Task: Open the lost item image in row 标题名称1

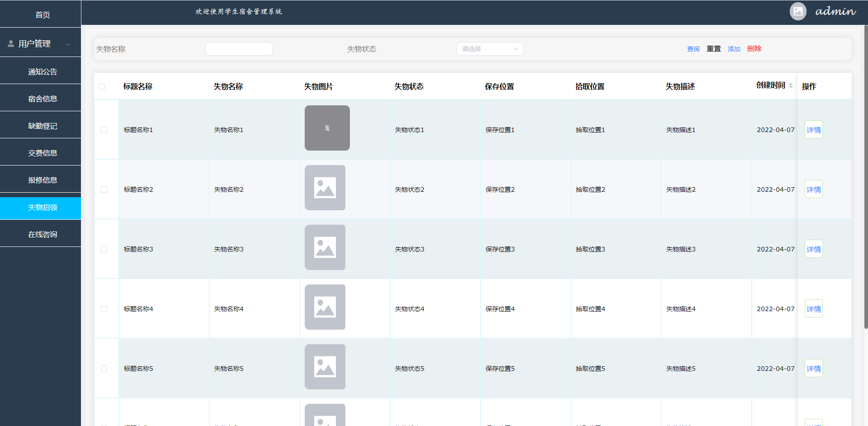Action: pos(327,128)
